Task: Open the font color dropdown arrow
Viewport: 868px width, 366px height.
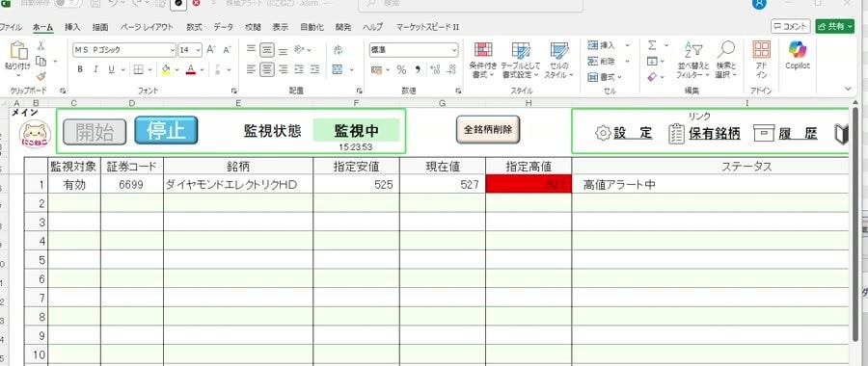Action: coord(203,69)
